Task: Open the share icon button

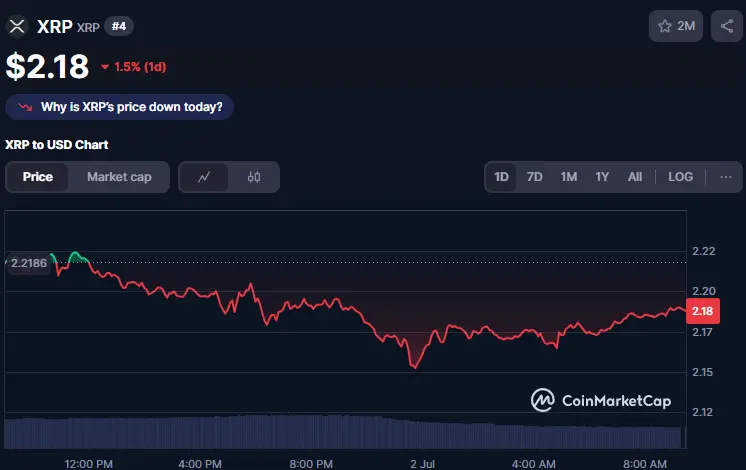Action: coord(726,26)
